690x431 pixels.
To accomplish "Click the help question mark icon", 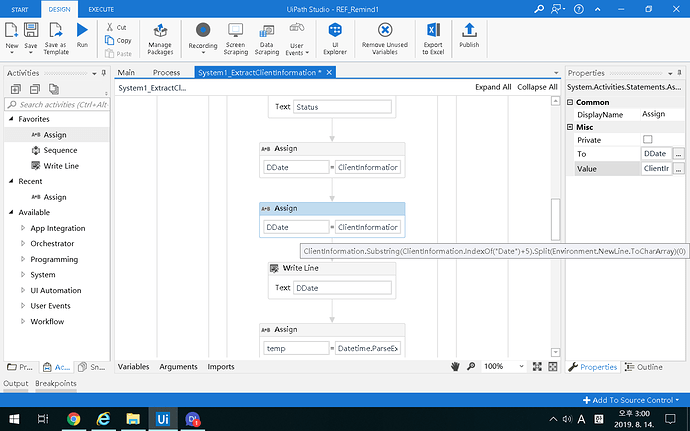I will pos(579,9).
